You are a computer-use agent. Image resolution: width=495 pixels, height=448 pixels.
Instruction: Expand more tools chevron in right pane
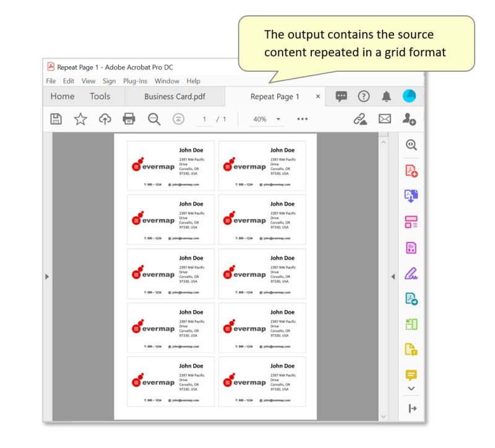(411, 389)
